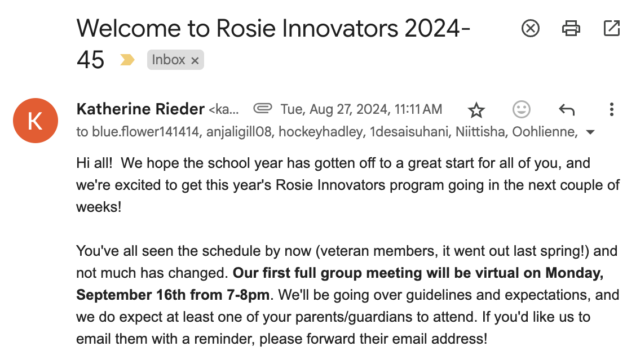627x364 pixels.
Task: Open the email in a new window
Action: click(x=611, y=28)
